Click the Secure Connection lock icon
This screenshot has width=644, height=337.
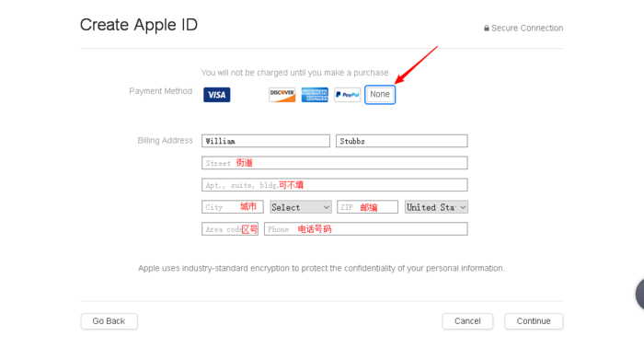pos(487,28)
